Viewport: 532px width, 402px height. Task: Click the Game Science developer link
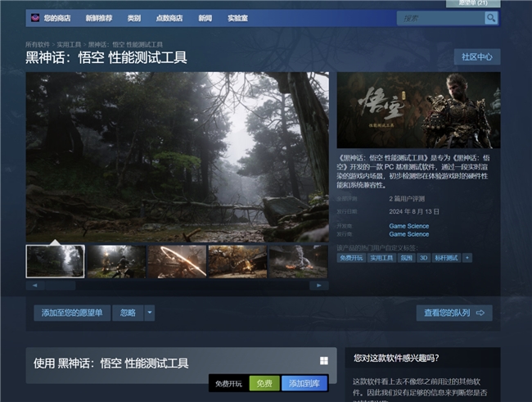pyautogui.click(x=408, y=225)
